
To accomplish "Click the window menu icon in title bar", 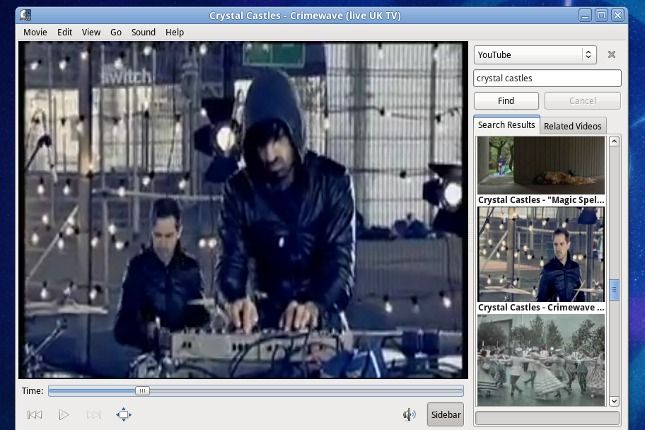I will point(26,15).
